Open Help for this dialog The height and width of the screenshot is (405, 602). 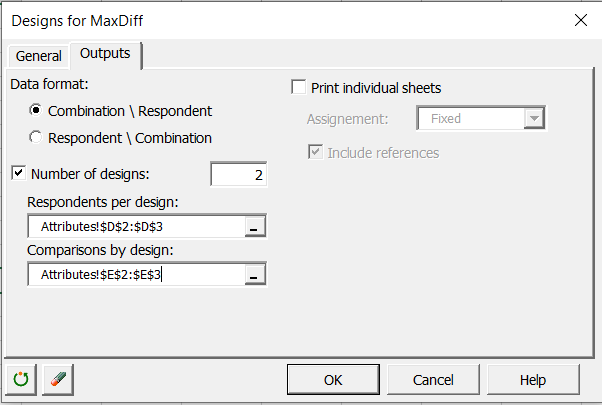pyautogui.click(x=532, y=380)
